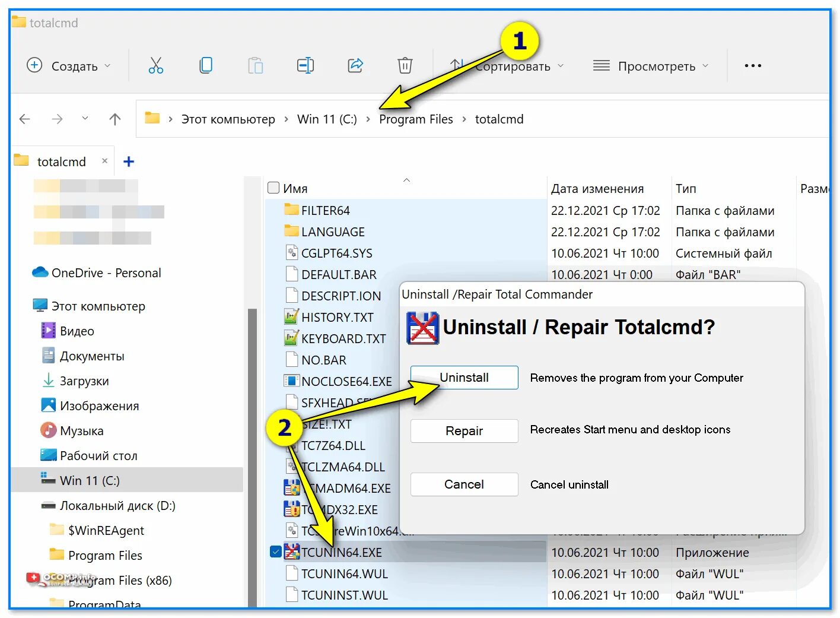Close the totalcmd tab

pyautogui.click(x=104, y=161)
